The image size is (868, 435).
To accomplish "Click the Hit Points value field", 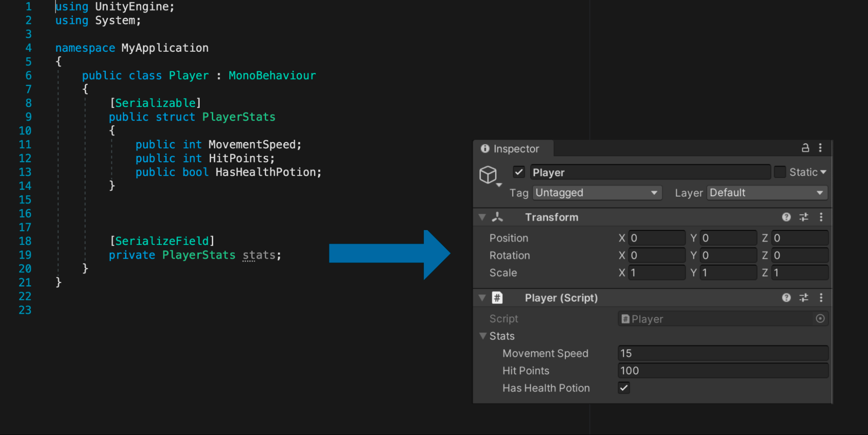I will (x=723, y=371).
